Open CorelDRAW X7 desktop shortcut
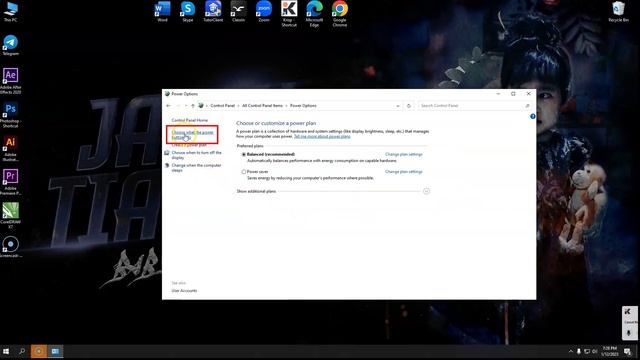Image resolution: width=640 pixels, height=360 pixels. [11, 216]
